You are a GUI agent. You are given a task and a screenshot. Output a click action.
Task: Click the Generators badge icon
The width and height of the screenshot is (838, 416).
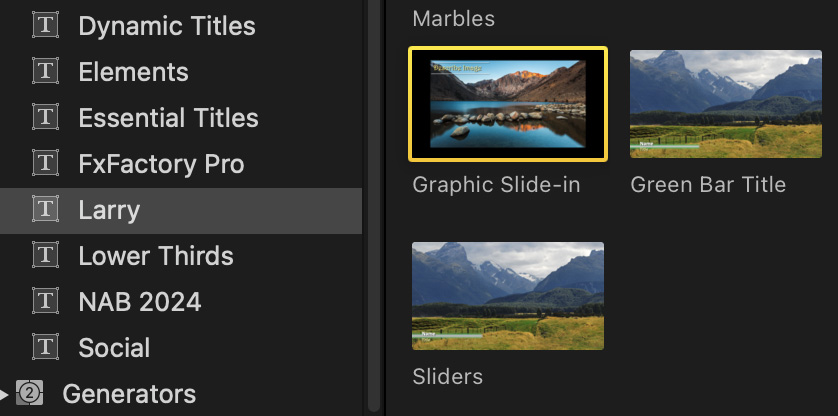pyautogui.click(x=30, y=394)
